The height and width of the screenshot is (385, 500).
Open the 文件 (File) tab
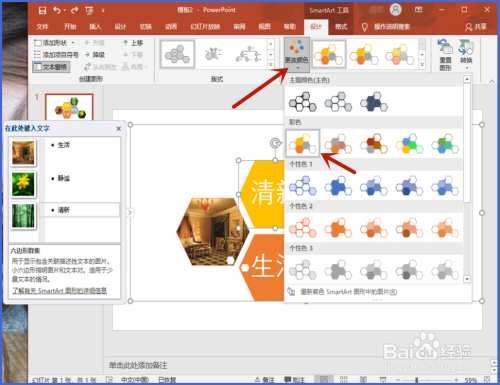[x=42, y=27]
